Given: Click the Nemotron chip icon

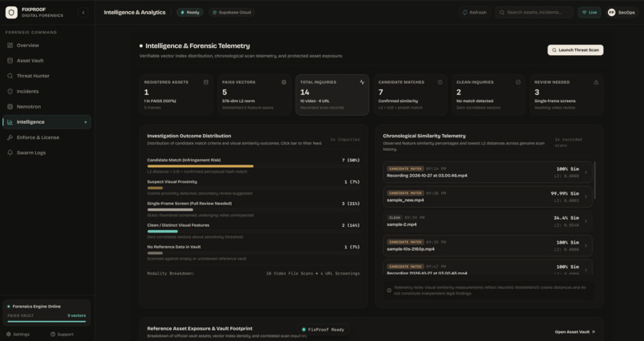Looking at the screenshot, I should point(10,107).
